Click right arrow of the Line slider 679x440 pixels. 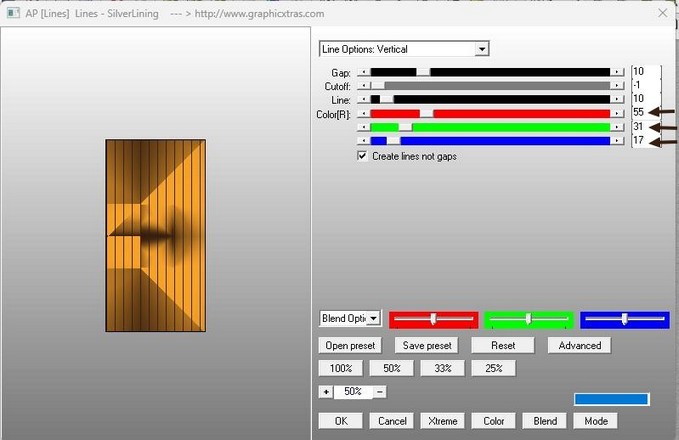(618, 99)
